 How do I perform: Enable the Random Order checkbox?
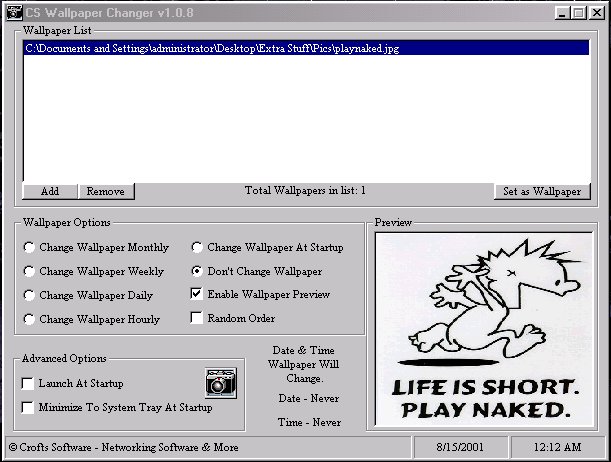[x=198, y=318]
